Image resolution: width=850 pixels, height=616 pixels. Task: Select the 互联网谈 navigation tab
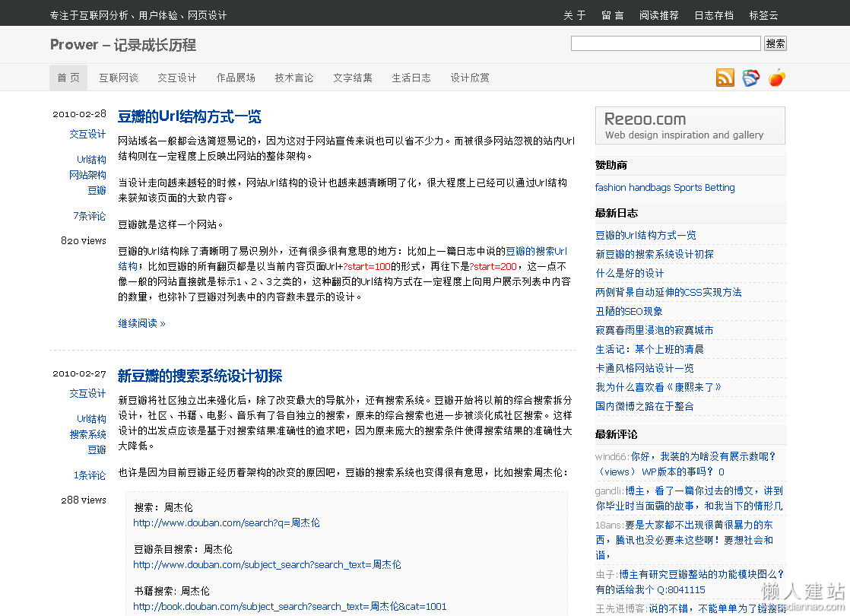click(118, 78)
